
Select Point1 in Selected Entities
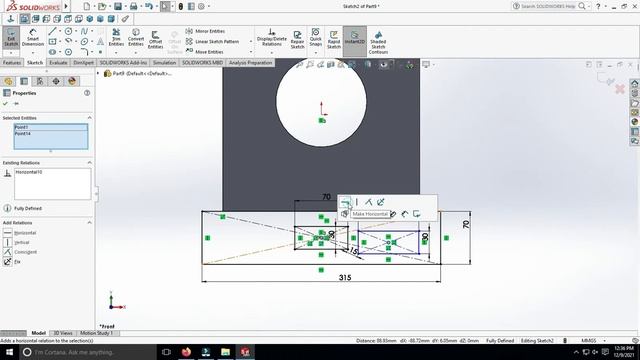(x=51, y=127)
